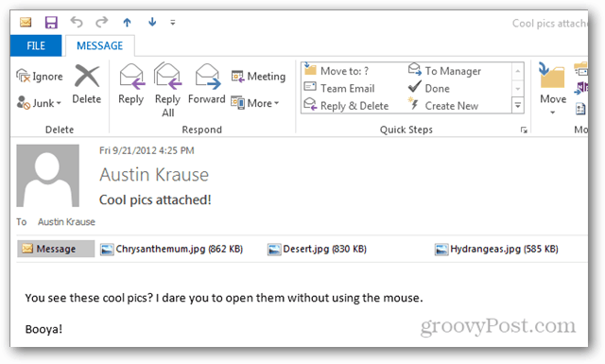
Task: Expand the Quick Steps gallery
Action: (x=518, y=105)
